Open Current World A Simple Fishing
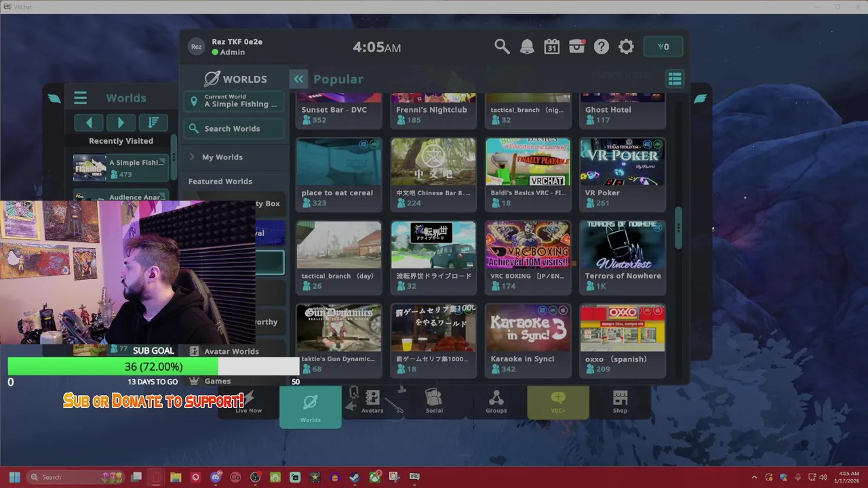 point(234,101)
